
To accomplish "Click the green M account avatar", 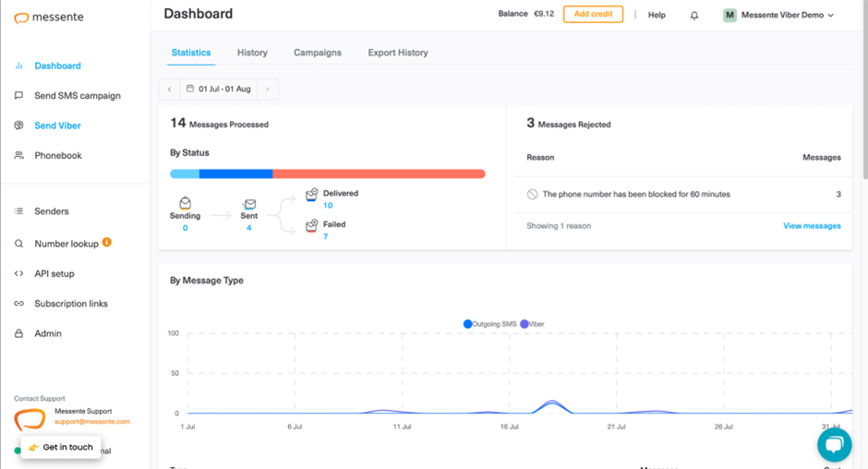I will [x=729, y=15].
